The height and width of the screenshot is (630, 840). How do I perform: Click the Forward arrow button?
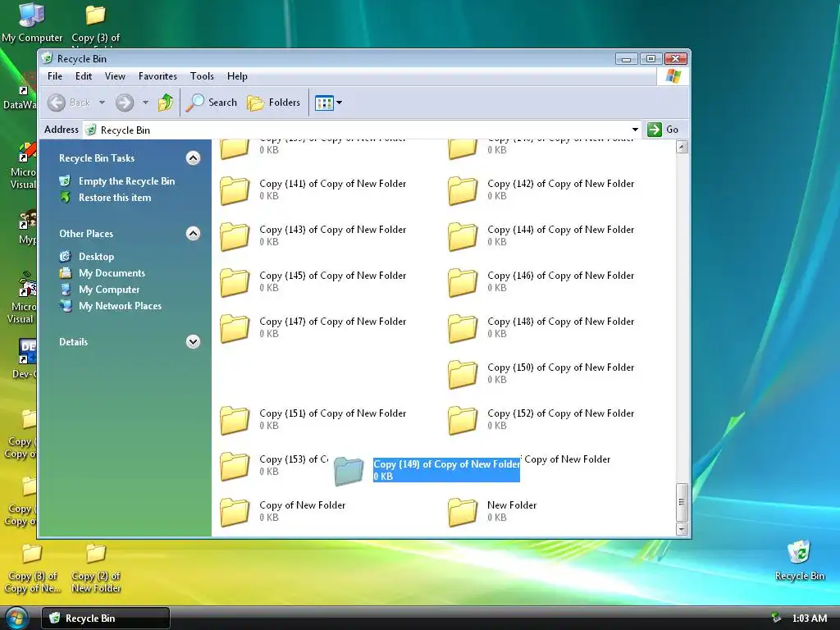click(125, 103)
